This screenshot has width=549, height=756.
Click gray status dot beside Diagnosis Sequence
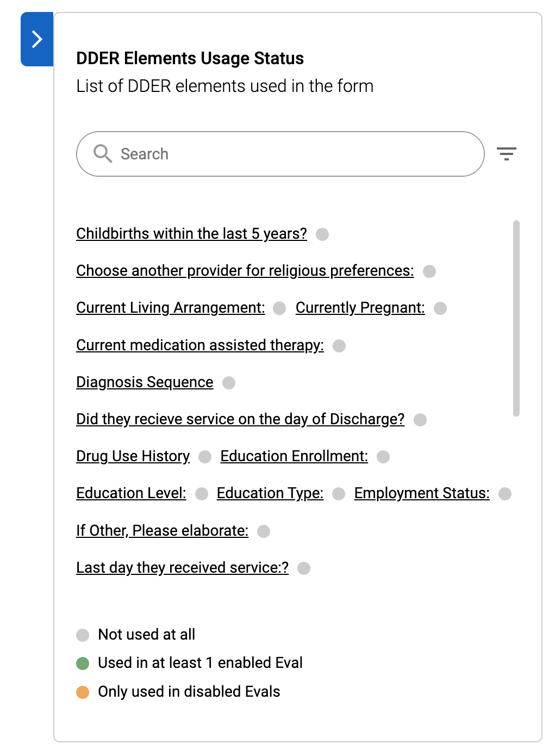coord(229,383)
